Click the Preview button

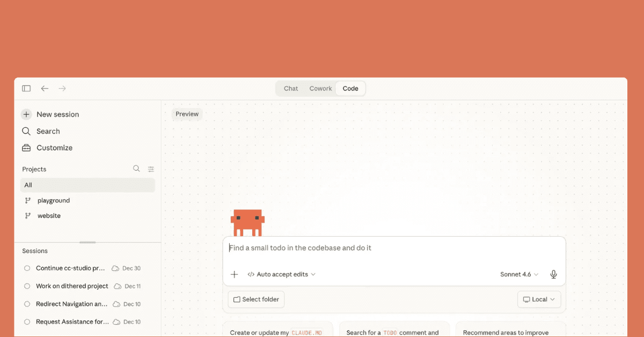click(187, 114)
